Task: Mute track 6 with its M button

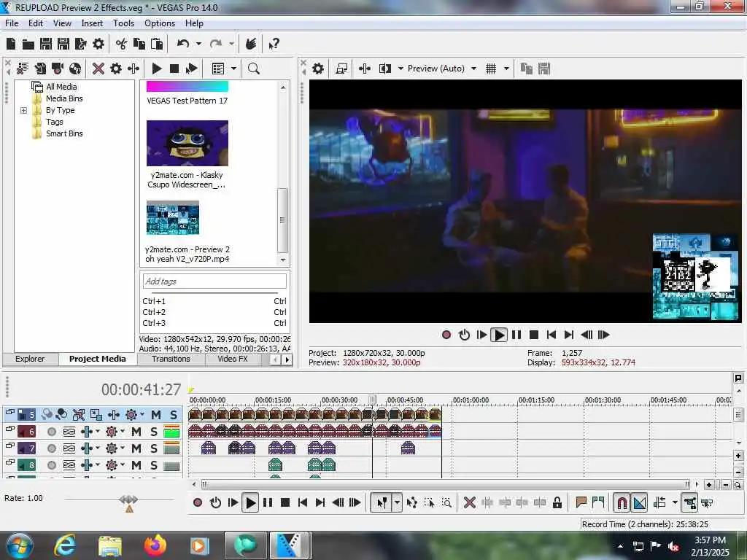Action: pyautogui.click(x=136, y=432)
